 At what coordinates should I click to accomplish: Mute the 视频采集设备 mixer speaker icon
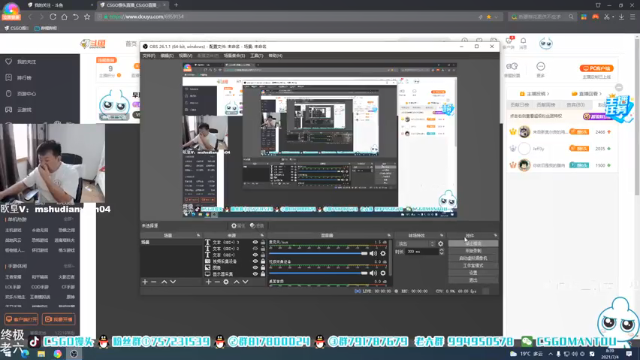(x=373, y=273)
